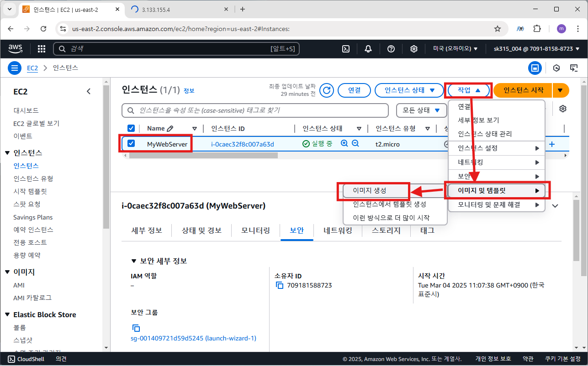Click the plus icon in the instance row
Screen dimensions: 588x366
(x=551, y=144)
